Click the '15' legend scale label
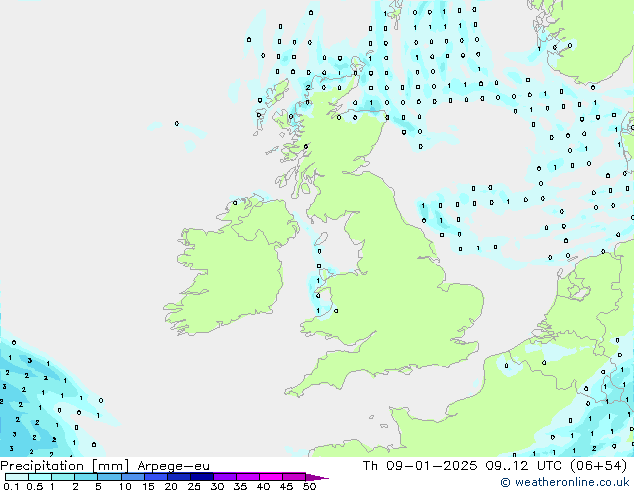The image size is (634, 490). [148, 486]
